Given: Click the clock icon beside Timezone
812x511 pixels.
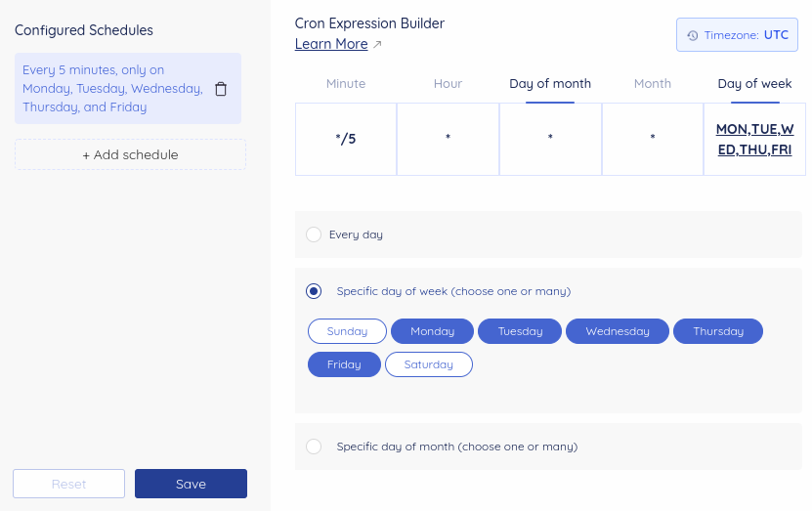Looking at the screenshot, I should pos(693,35).
